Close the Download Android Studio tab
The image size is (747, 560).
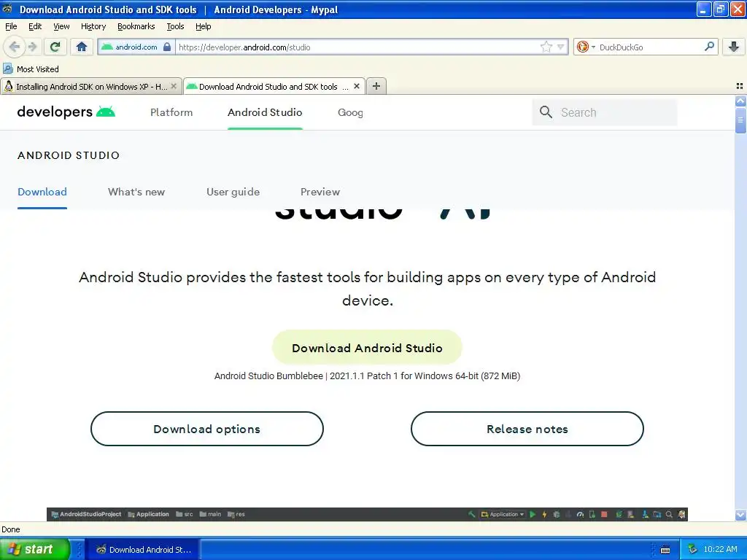tap(356, 86)
